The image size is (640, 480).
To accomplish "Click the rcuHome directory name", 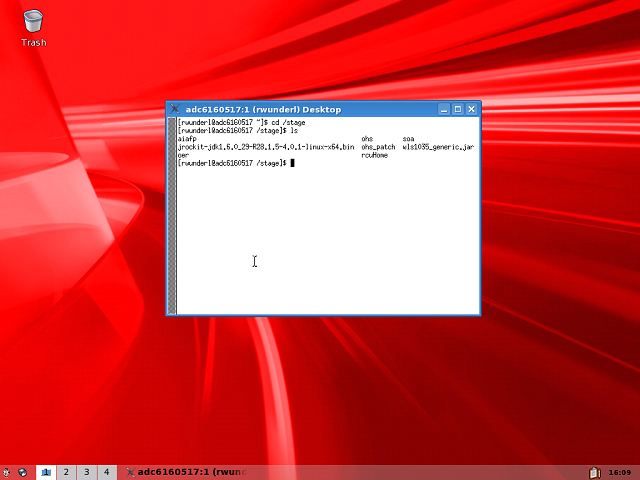I will (x=374, y=155).
